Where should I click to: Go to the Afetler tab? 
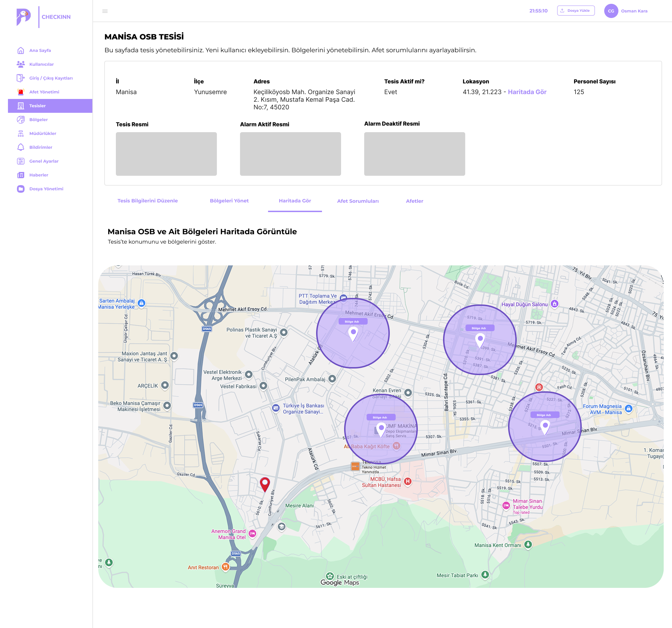coord(414,201)
